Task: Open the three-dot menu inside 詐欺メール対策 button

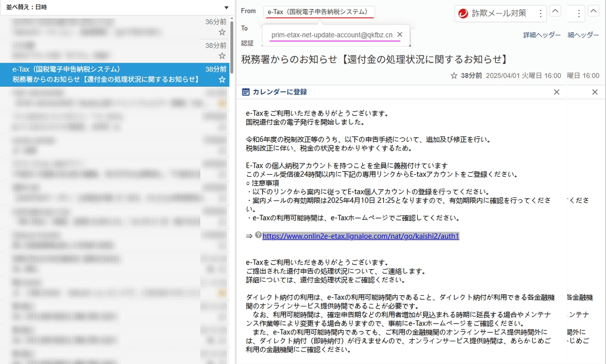Action: (541, 14)
